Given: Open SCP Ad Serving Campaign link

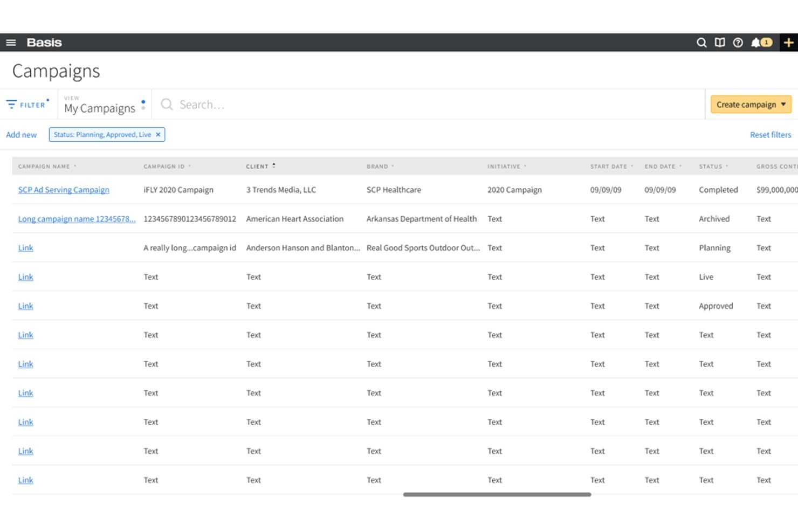Looking at the screenshot, I should [64, 190].
